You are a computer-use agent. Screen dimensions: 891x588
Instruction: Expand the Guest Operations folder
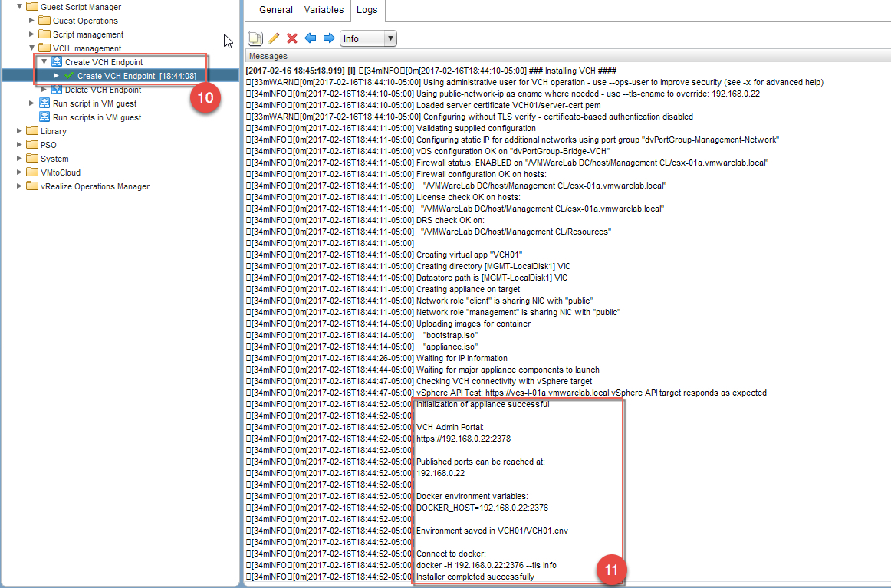[30, 20]
